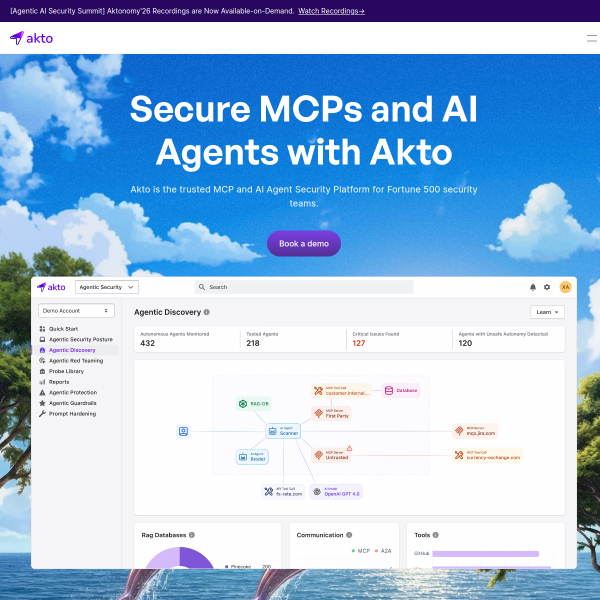Click the Agentic Red Teaming icon
The image size is (600, 600).
point(42,360)
